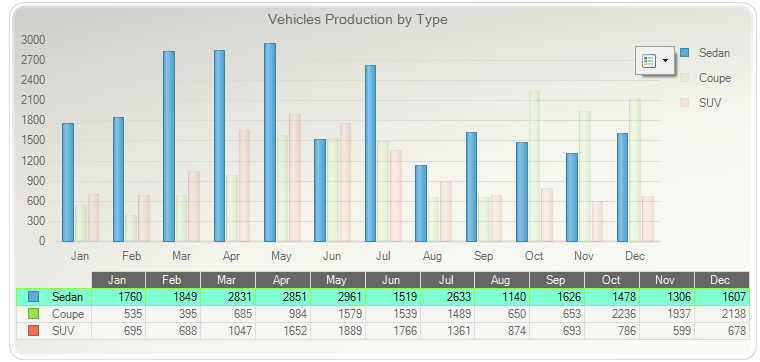Select SUV cell value 1889
760x362 pixels.
pos(338,331)
